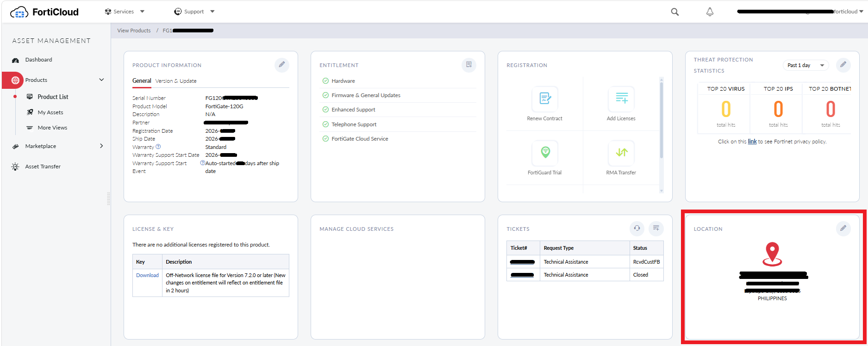This screenshot has width=868, height=346.
Task: Open the Past 1 day dropdown
Action: point(806,65)
